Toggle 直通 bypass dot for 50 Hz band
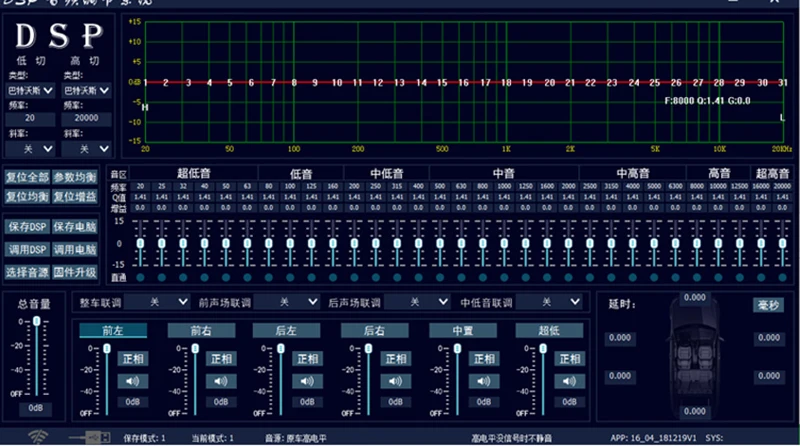This screenshot has height=446, width=800. pos(226,278)
